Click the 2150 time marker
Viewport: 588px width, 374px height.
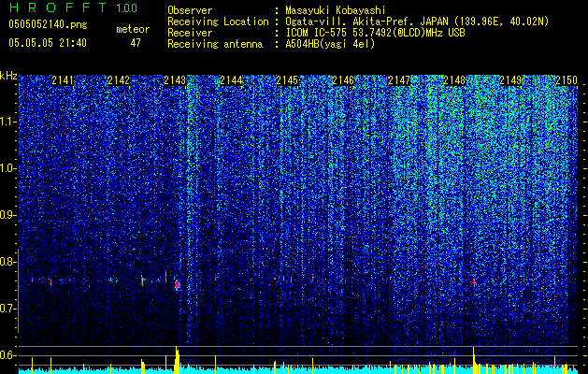[566, 79]
